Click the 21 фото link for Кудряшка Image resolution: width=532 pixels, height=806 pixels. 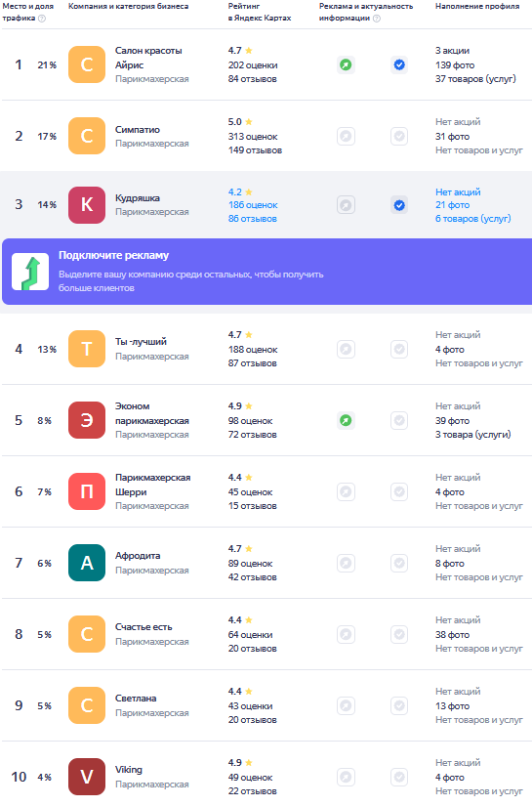(x=452, y=205)
